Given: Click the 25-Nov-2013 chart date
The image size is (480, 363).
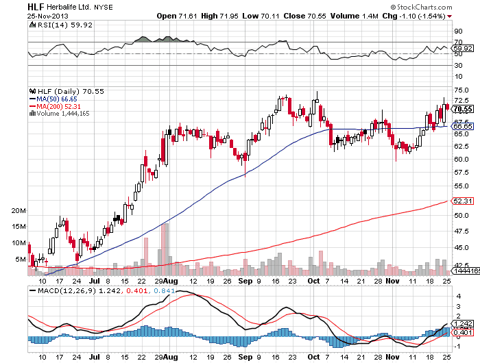Looking at the screenshot, I should click(x=48, y=16).
